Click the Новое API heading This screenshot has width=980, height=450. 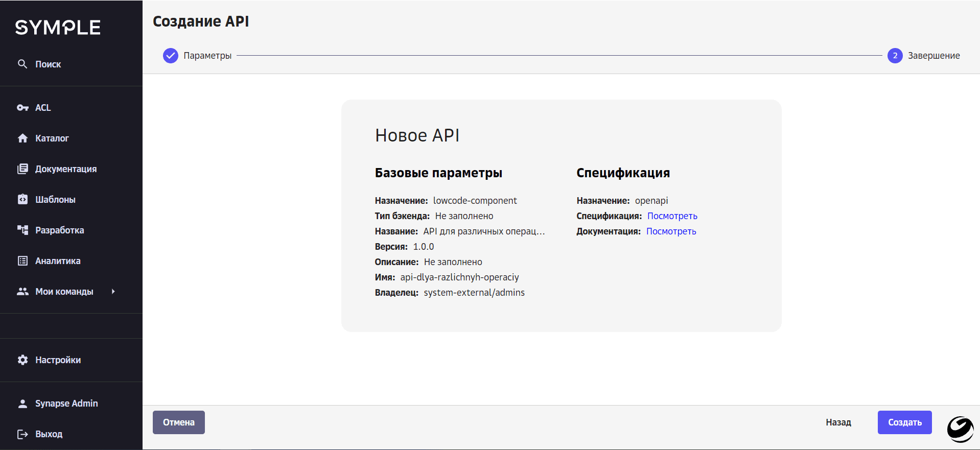(x=417, y=135)
